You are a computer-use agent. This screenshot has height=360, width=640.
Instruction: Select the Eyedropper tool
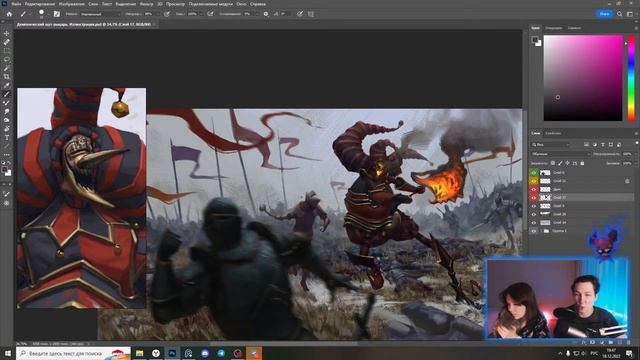click(x=7, y=85)
